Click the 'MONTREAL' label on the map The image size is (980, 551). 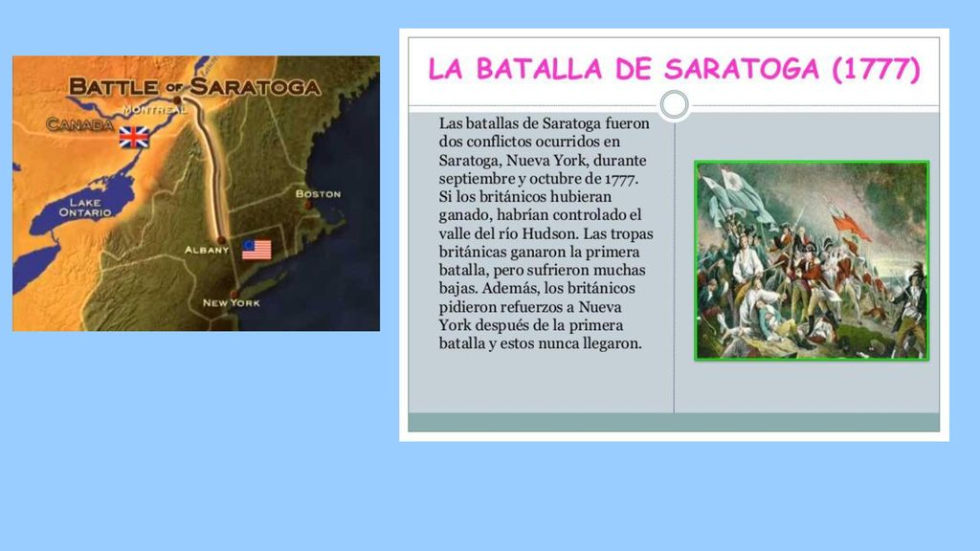154,110
